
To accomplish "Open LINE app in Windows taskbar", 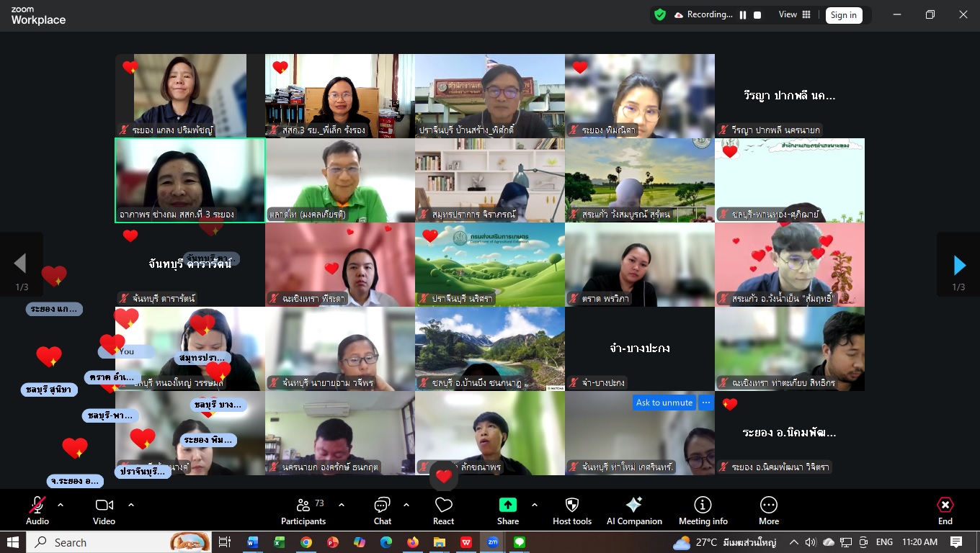I will 519,542.
